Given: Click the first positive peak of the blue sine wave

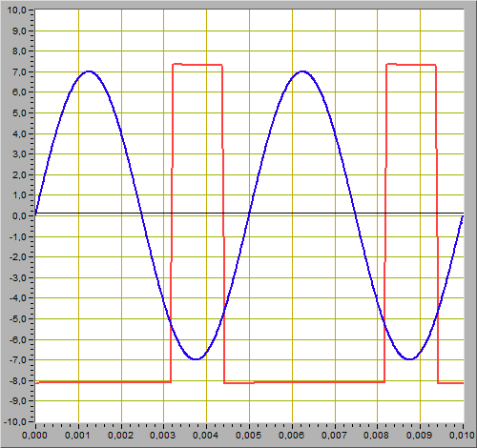Looking at the screenshot, I should (x=89, y=71).
